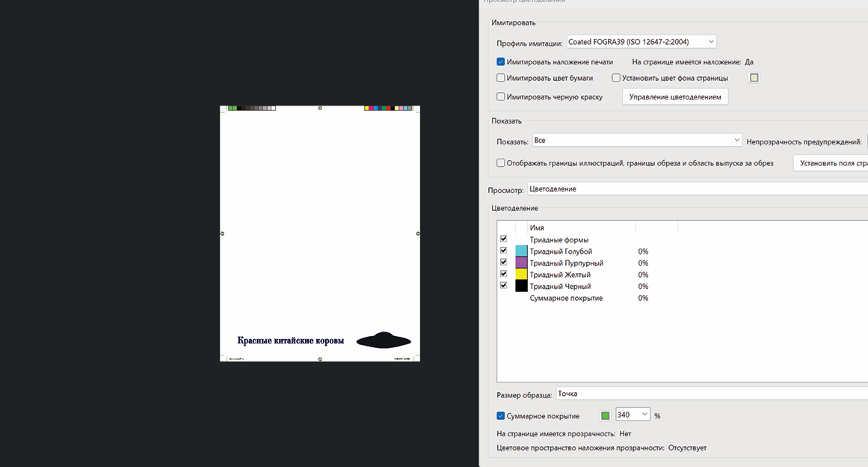This screenshot has height=467, width=868.
Task: Open the Профиль имитации dropdown
Action: (641, 42)
